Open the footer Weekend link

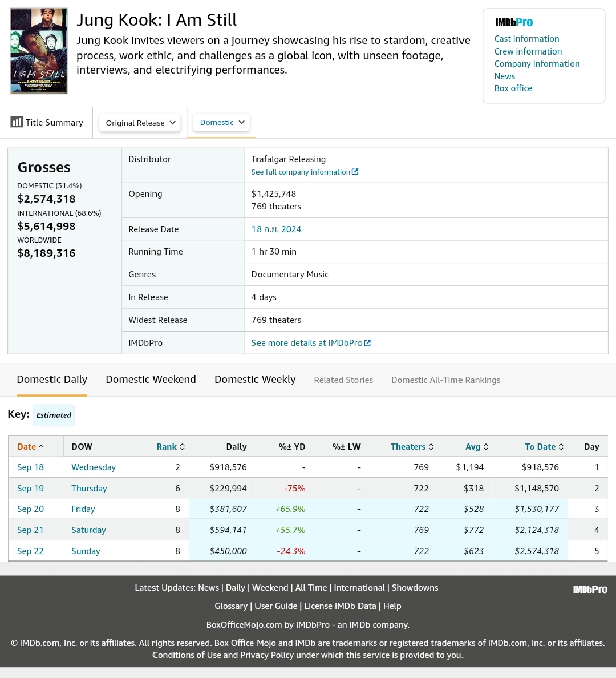tap(270, 588)
